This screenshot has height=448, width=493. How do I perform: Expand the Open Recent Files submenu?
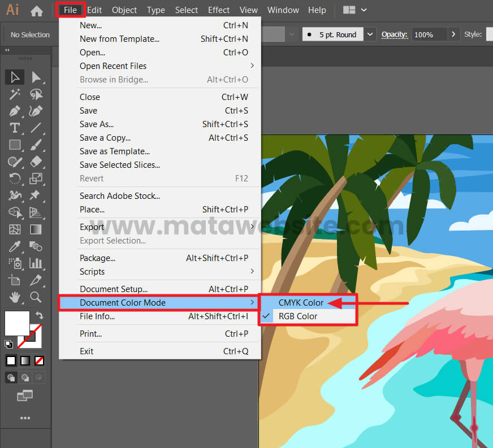pos(252,66)
